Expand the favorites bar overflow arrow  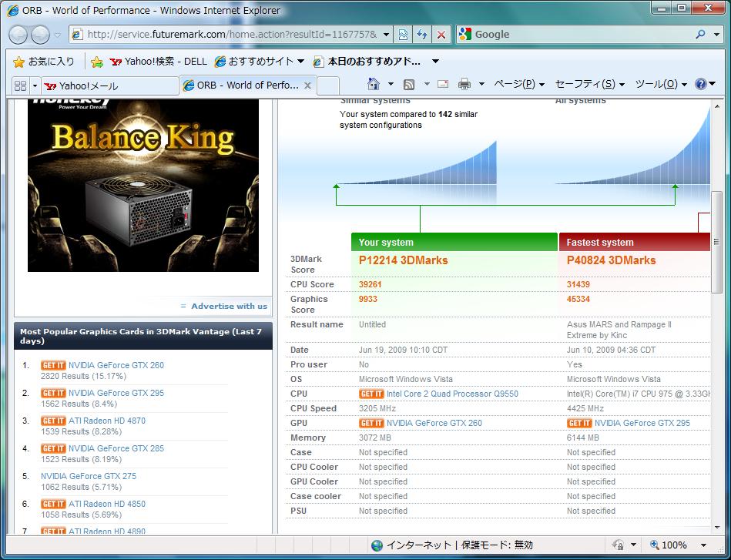[435, 61]
